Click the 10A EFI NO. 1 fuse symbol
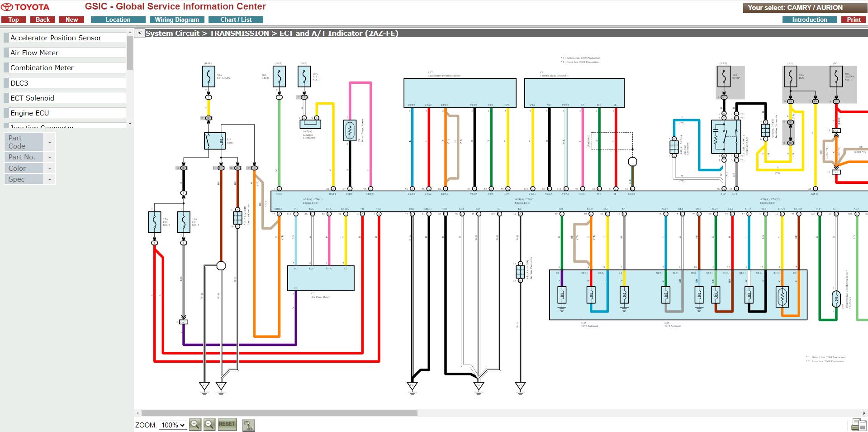868x432 pixels. point(304,77)
